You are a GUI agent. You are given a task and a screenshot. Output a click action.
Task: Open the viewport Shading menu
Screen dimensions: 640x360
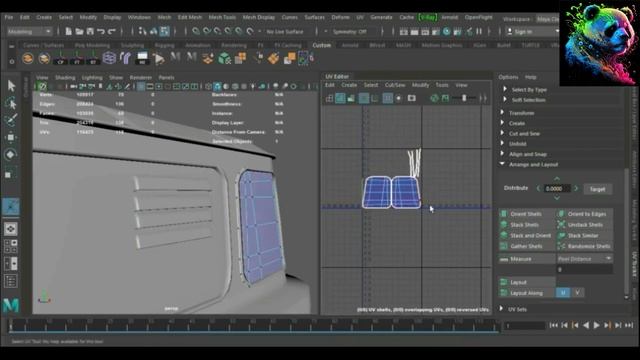click(65, 77)
